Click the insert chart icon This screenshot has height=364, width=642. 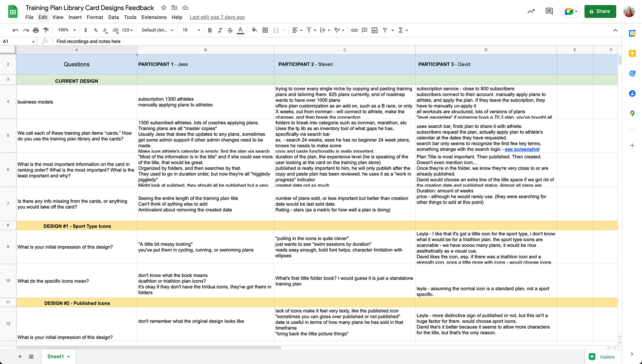point(374,30)
